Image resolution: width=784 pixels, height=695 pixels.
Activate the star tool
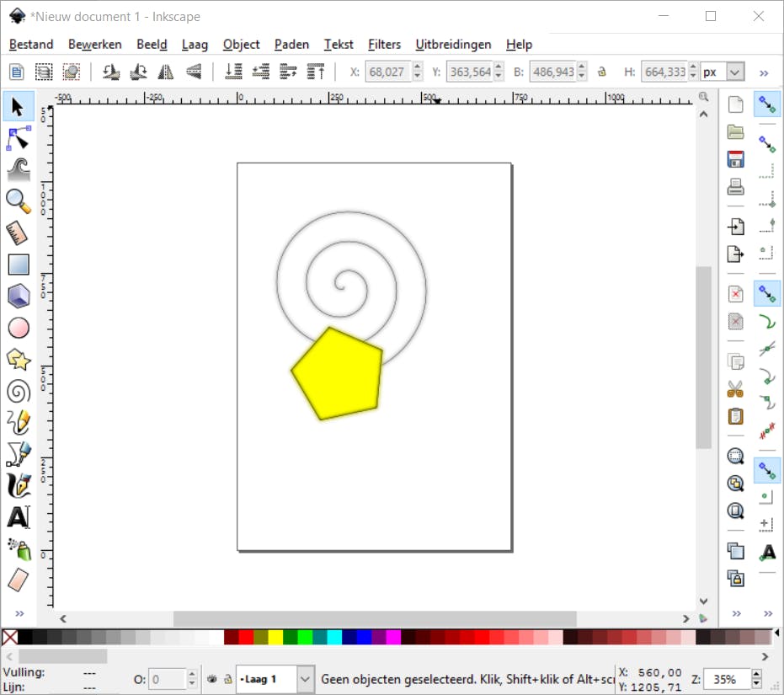click(19, 360)
